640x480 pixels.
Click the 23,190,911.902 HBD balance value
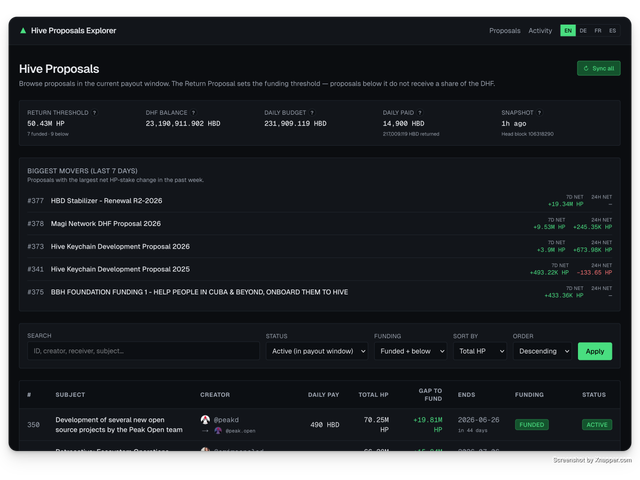click(x=183, y=124)
